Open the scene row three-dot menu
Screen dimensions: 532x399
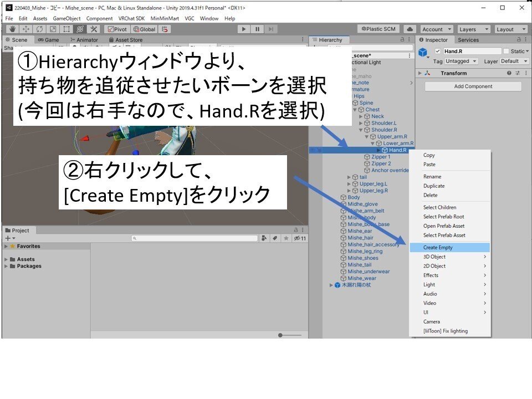(410, 55)
